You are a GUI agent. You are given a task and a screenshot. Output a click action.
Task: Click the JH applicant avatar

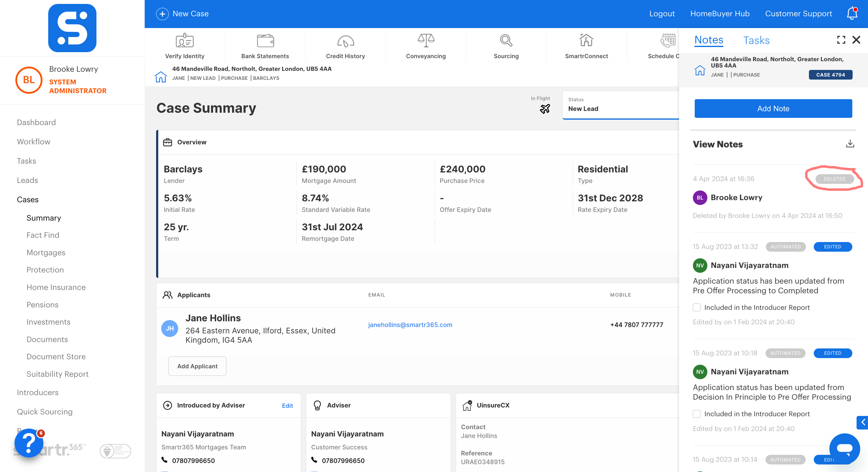[x=169, y=328]
